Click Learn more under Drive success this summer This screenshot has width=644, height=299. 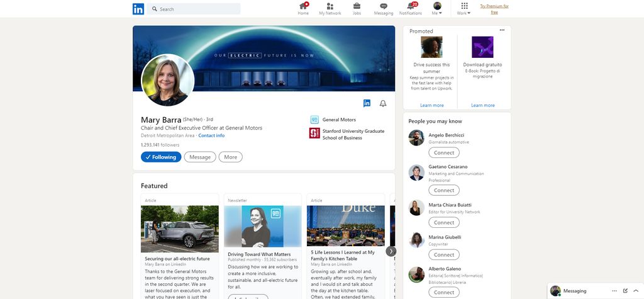pos(431,105)
